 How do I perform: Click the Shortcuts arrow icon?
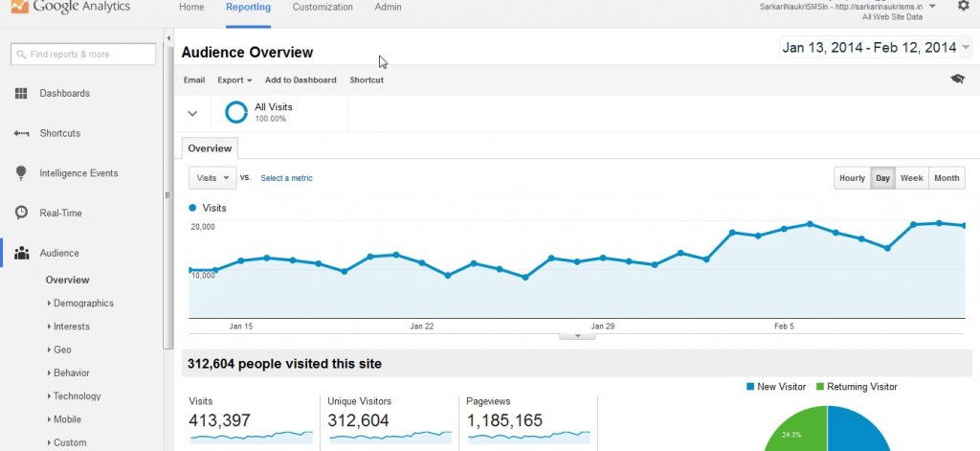tap(21, 133)
